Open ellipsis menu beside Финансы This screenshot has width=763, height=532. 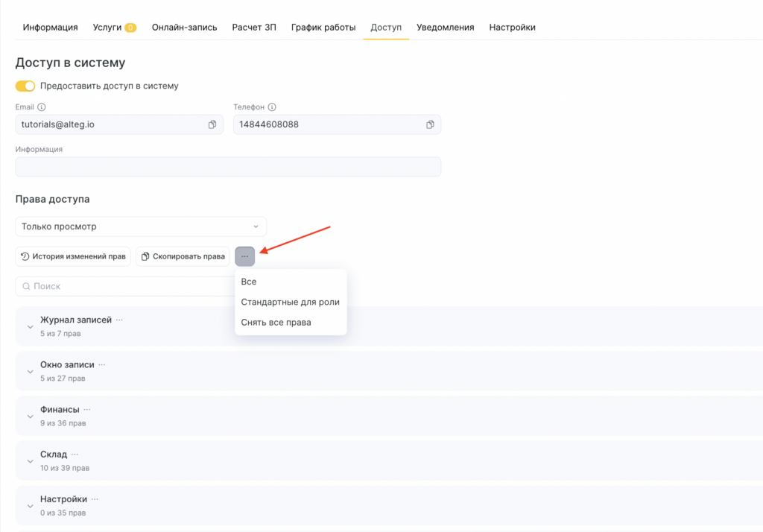click(87, 410)
